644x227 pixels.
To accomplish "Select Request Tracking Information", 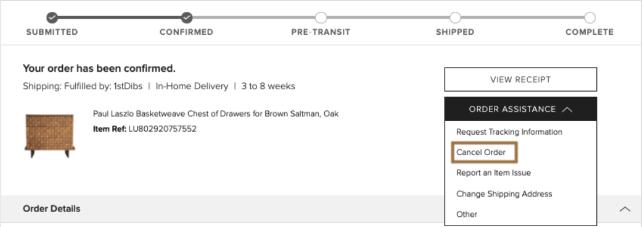I will click(x=509, y=132).
